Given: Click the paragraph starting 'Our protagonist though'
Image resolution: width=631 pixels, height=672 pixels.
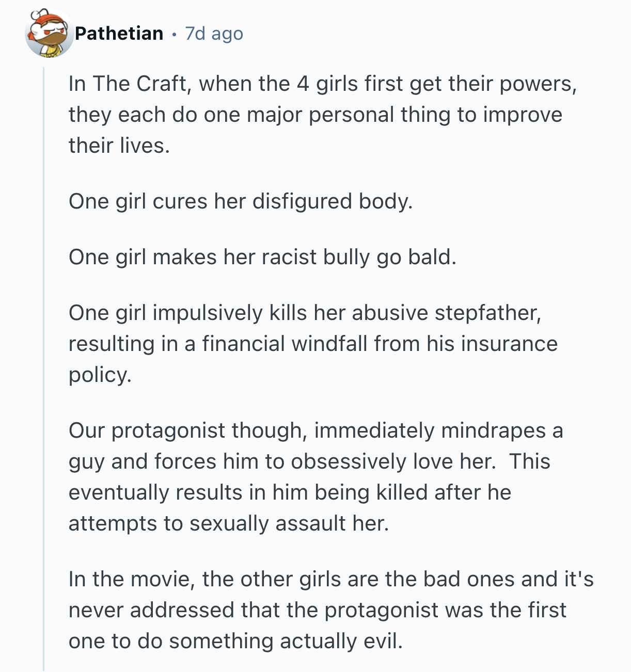Looking at the screenshot, I should point(315,476).
